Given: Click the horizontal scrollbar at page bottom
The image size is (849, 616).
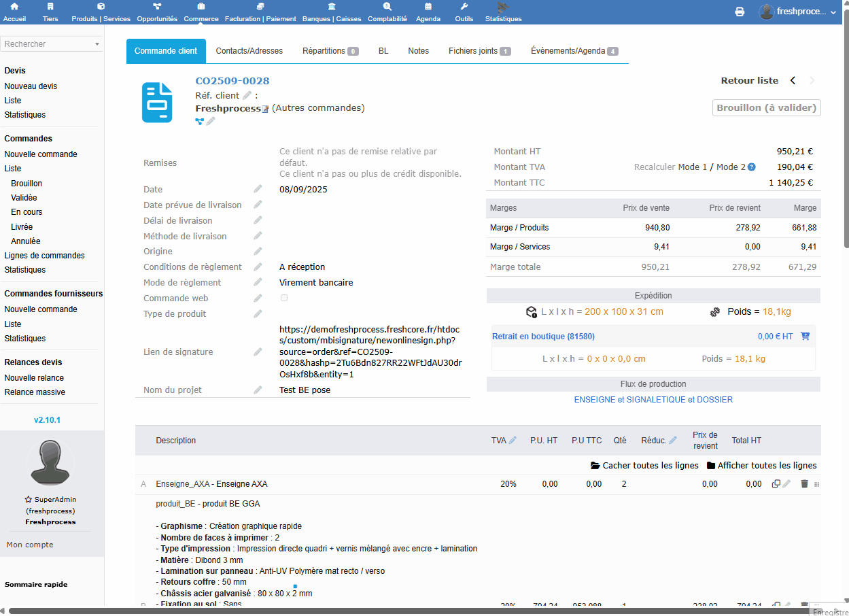Looking at the screenshot, I should pos(408,611).
